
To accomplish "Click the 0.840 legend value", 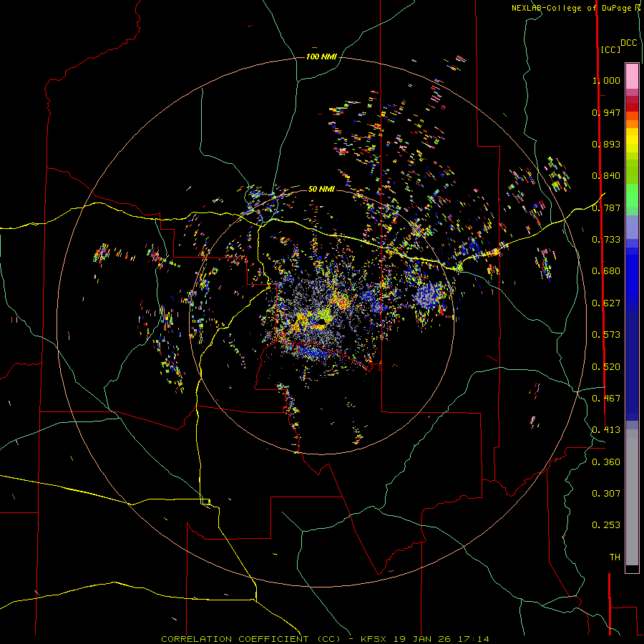I will pos(606,176).
